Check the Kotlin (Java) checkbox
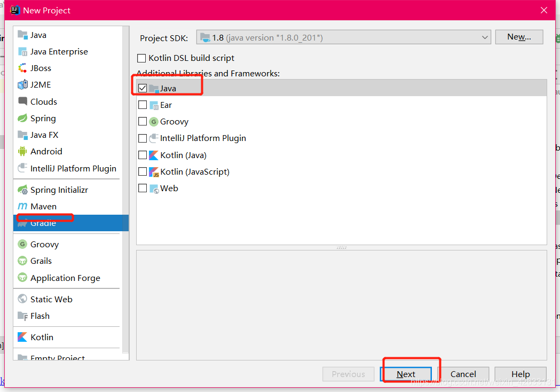Screen dimensions: 560x392 [x=143, y=155]
